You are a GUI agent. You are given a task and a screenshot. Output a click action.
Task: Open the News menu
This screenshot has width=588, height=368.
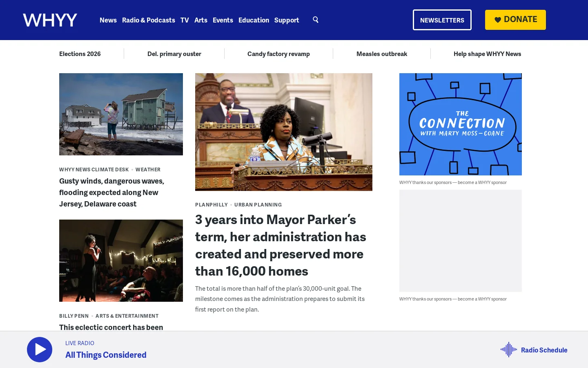(x=108, y=20)
